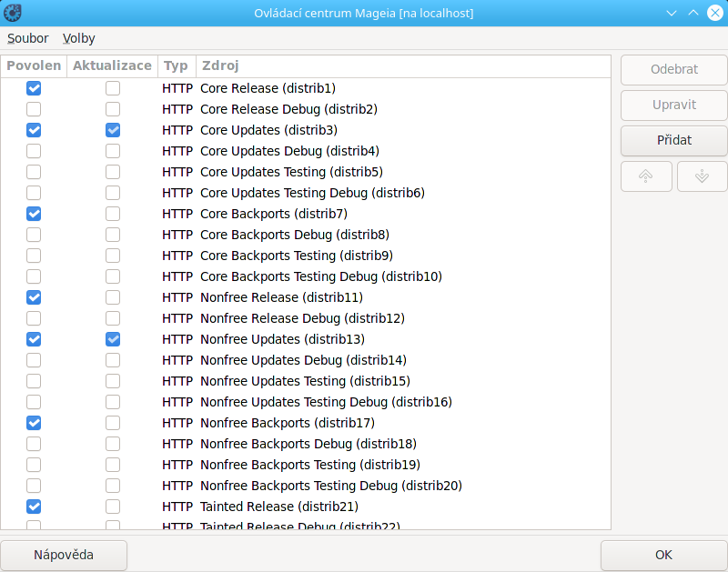Enable Aktualizace for Core Release (distrib1)

tap(113, 88)
